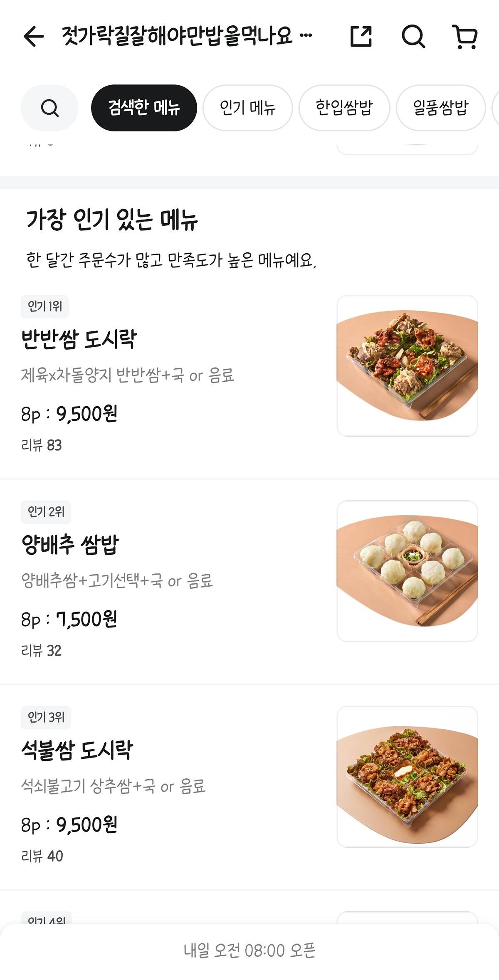
Task: Tap the back arrow icon
Action: 34,36
